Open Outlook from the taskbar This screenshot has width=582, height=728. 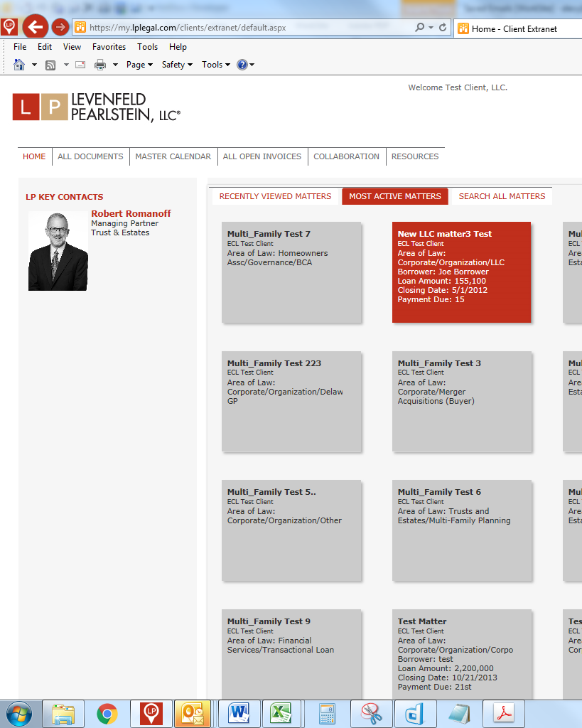point(193,714)
